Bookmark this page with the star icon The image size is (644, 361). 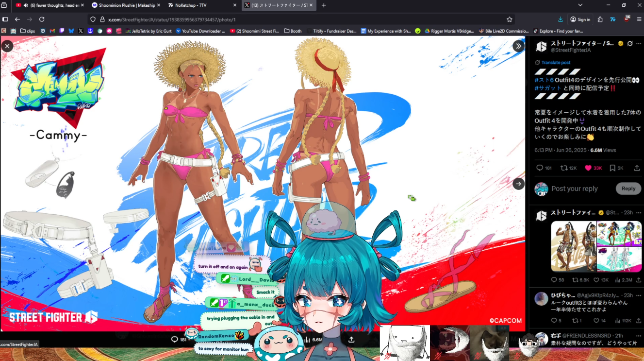click(x=509, y=19)
